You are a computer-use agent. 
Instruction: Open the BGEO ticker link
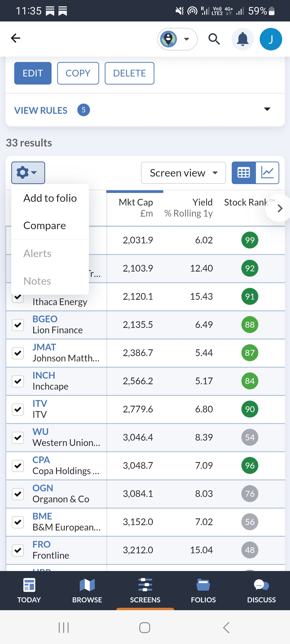[45, 319]
